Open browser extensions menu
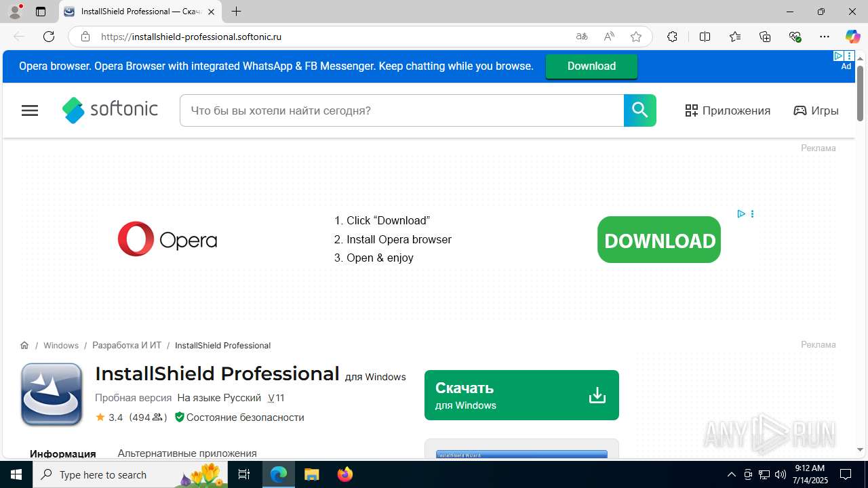 click(672, 37)
